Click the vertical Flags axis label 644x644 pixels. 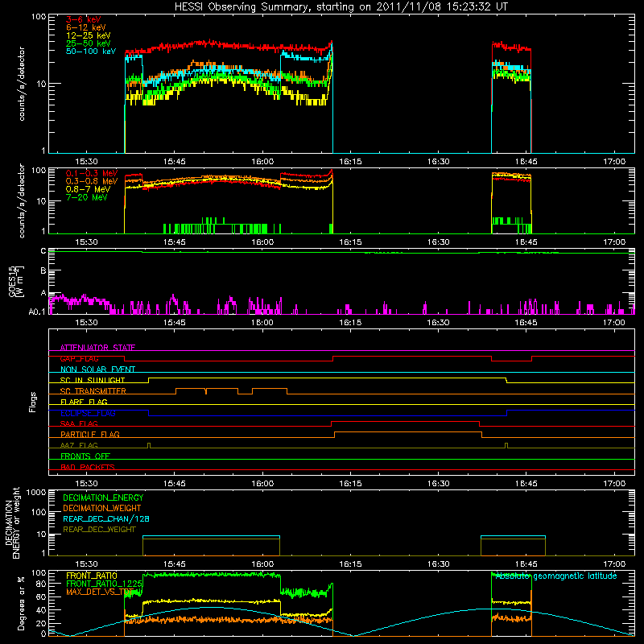click(33, 402)
